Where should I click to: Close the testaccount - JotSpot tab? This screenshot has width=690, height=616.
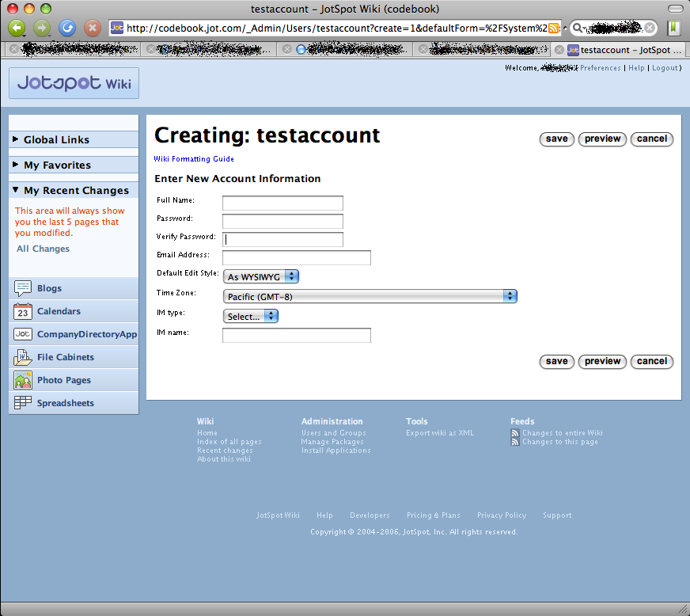tap(559, 50)
